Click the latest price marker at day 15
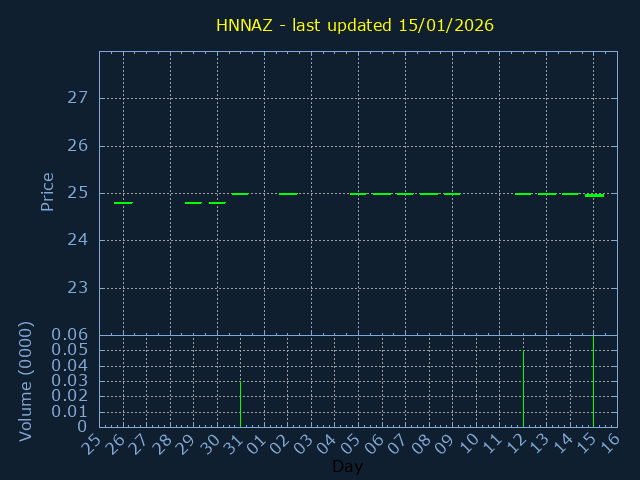This screenshot has width=640, height=480. [x=594, y=195]
